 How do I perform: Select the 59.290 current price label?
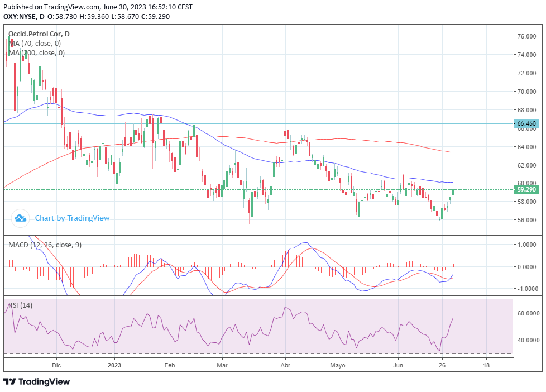coord(526,189)
